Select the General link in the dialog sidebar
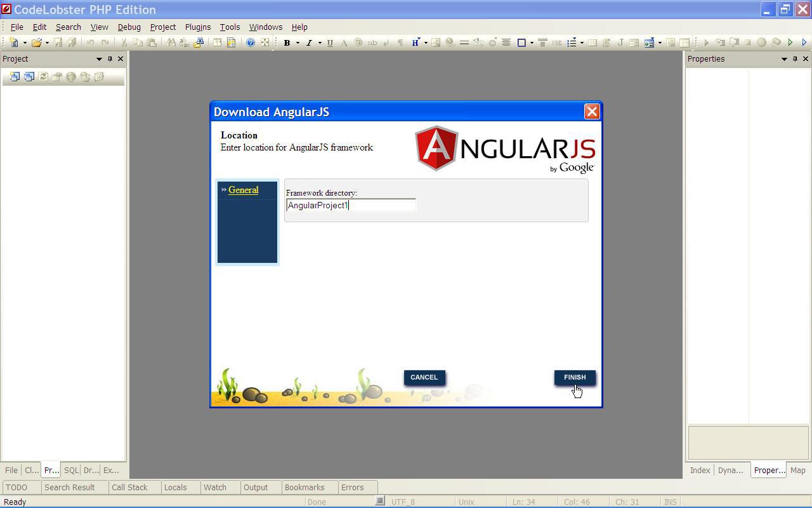 (x=243, y=190)
